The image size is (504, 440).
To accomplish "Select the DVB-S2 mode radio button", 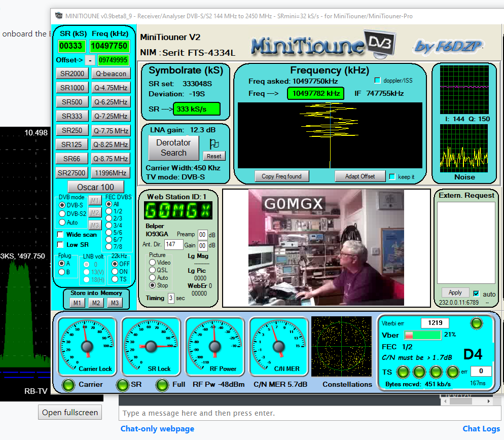I will click(62, 214).
